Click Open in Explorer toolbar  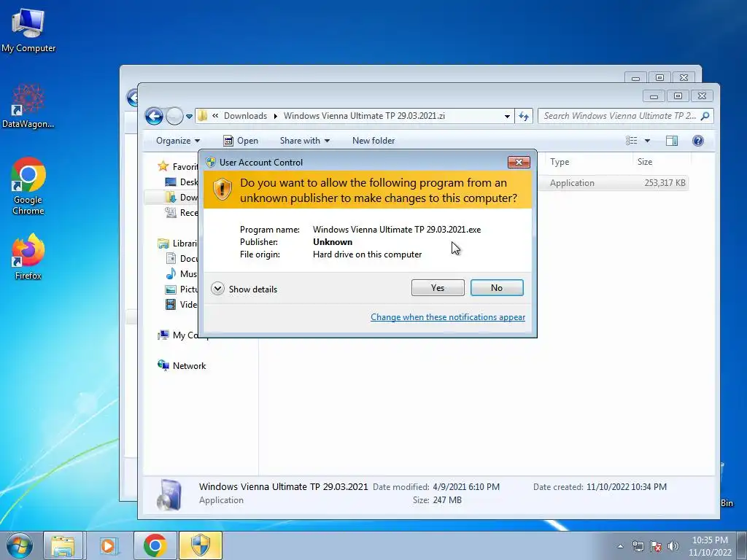241,141
